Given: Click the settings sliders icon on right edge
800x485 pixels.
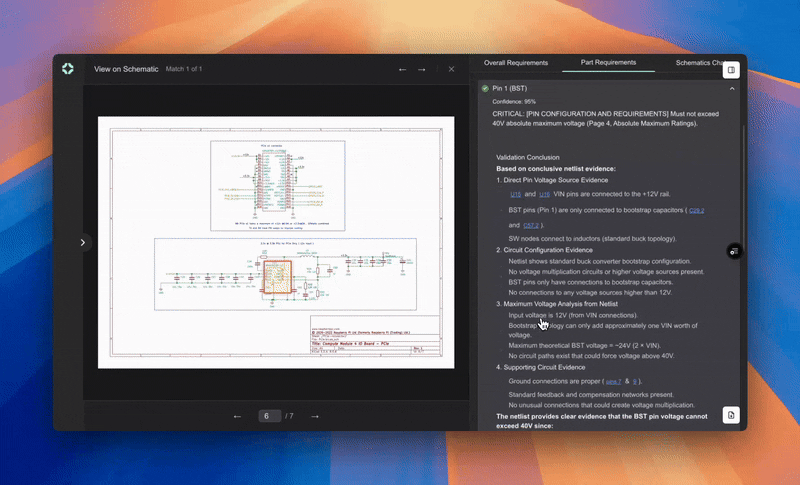Looking at the screenshot, I should tap(733, 251).
